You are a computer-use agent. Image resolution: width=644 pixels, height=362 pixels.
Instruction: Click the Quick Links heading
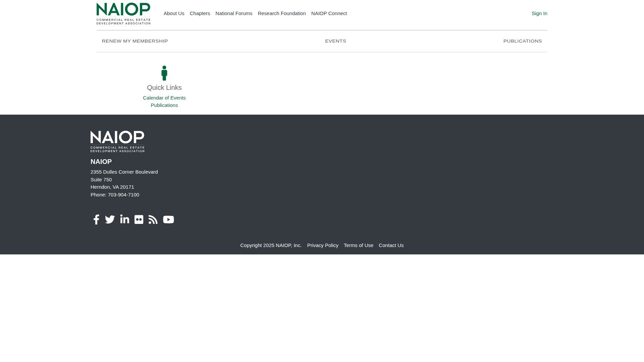click(164, 87)
